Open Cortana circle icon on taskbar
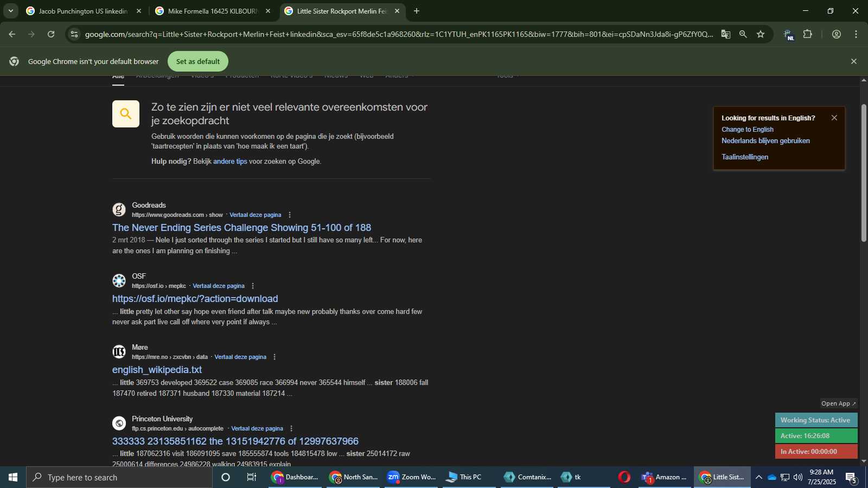 (x=226, y=477)
